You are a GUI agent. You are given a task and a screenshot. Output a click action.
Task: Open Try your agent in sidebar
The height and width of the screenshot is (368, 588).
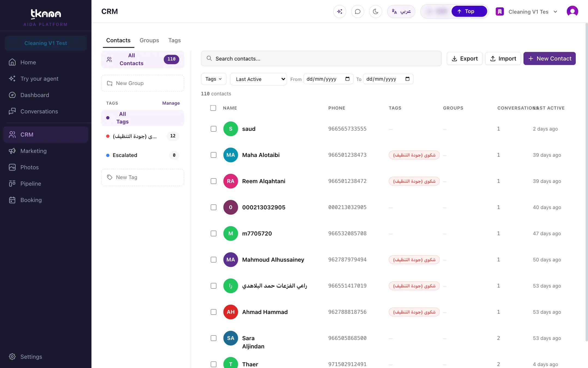coord(46,79)
